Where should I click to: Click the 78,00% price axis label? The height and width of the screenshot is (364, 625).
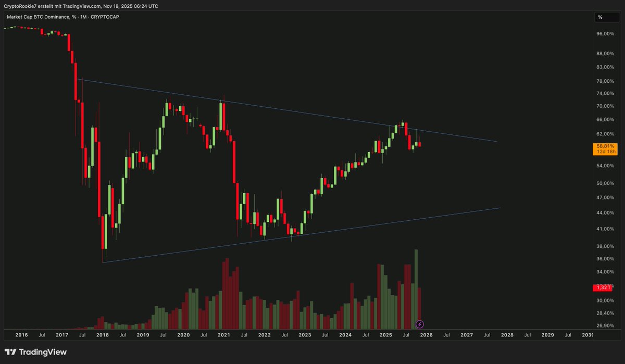point(606,81)
